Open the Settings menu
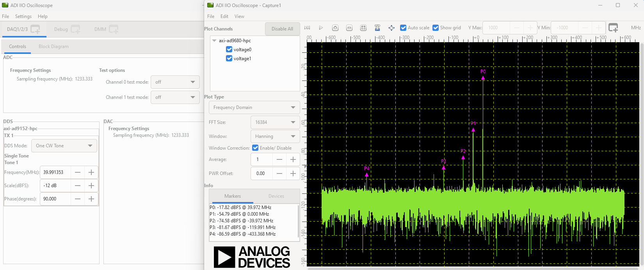 pos(23,16)
